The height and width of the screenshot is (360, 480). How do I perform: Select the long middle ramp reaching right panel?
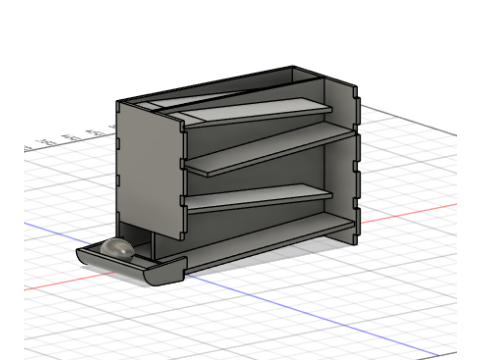click(x=270, y=149)
